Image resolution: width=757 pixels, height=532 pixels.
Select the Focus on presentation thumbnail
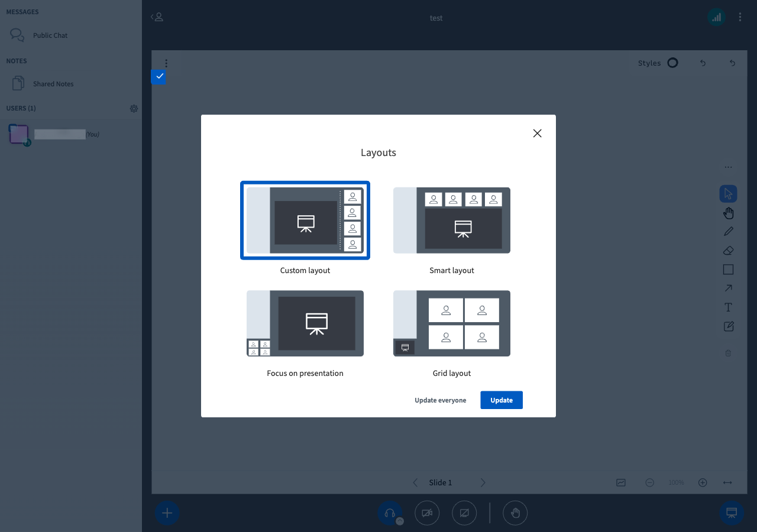(305, 323)
